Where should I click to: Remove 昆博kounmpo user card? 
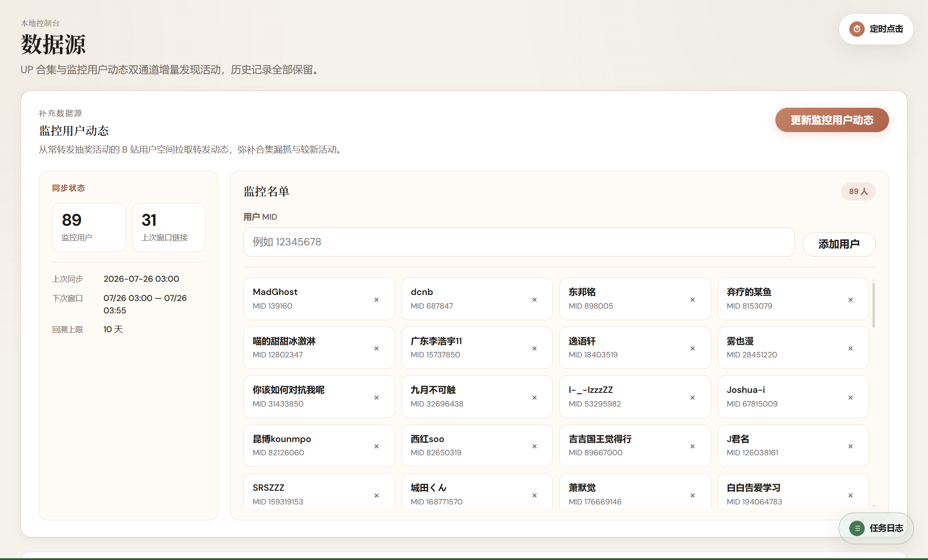click(376, 446)
